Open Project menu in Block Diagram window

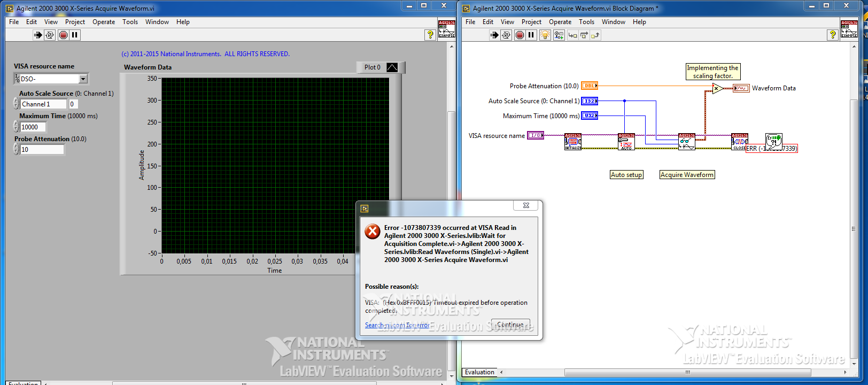tap(531, 22)
